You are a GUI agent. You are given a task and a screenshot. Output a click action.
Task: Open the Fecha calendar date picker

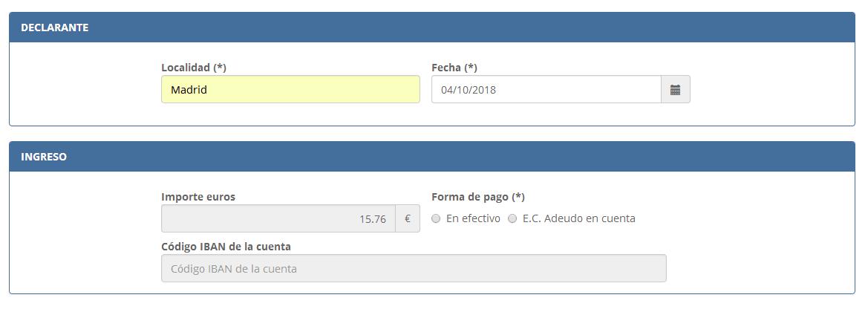tap(675, 90)
